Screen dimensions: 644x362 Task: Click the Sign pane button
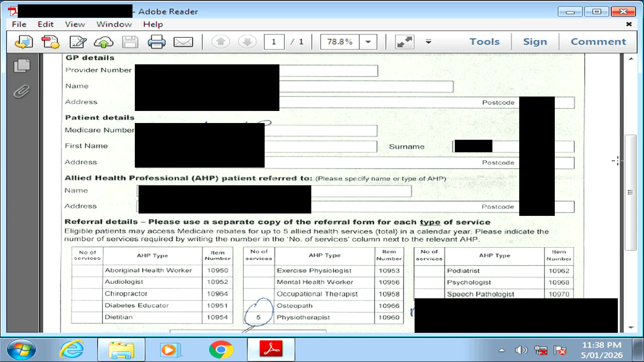pyautogui.click(x=535, y=42)
